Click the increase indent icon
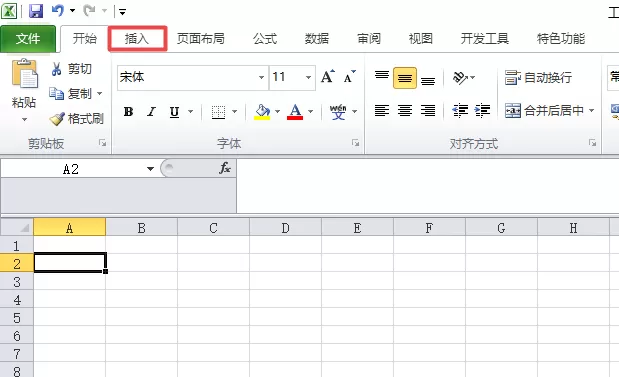 (x=482, y=111)
